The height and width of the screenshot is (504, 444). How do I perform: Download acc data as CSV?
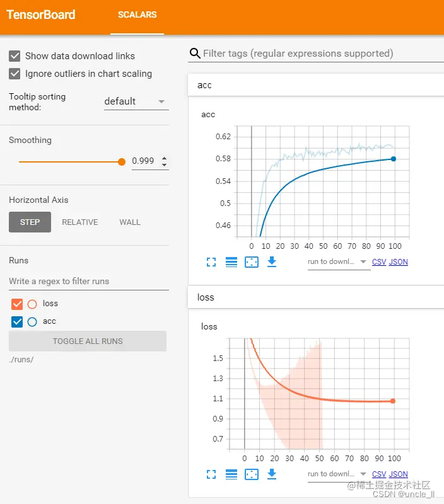pos(379,262)
